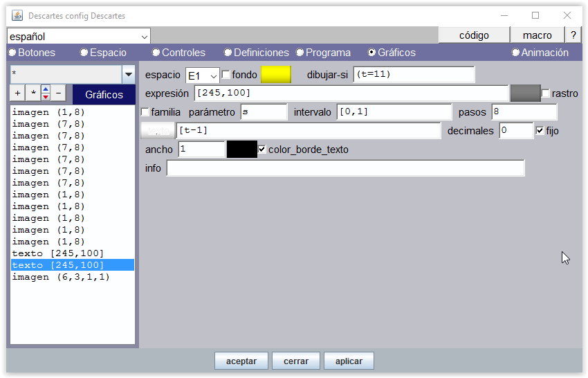
Task: Enable the fondo checkbox
Action: 226,75
